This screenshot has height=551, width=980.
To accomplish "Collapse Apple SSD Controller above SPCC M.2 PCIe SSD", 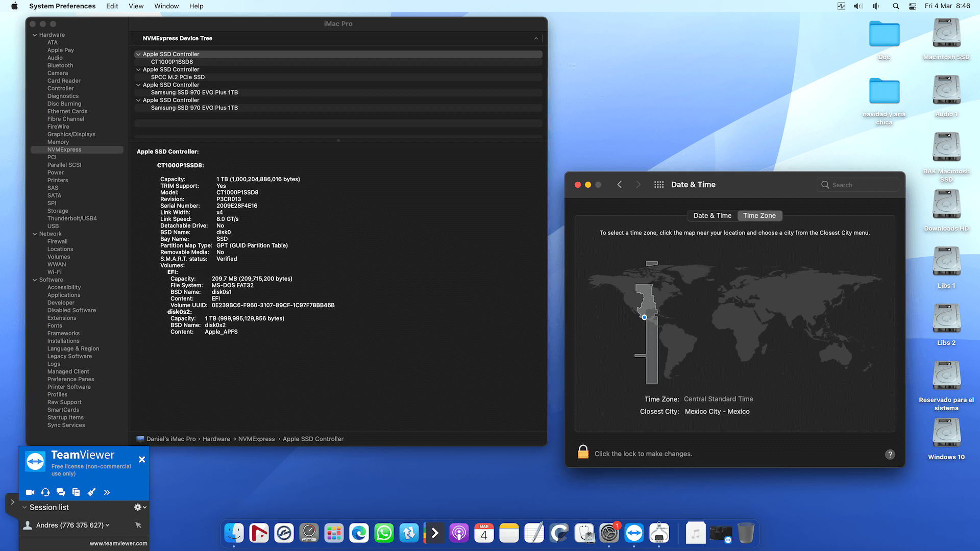I will [x=138, y=69].
